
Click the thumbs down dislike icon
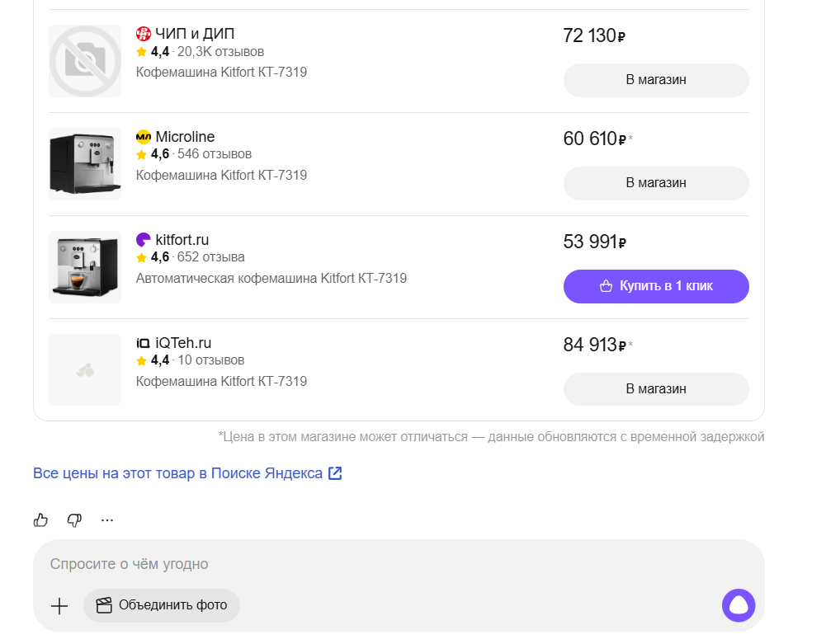74,519
